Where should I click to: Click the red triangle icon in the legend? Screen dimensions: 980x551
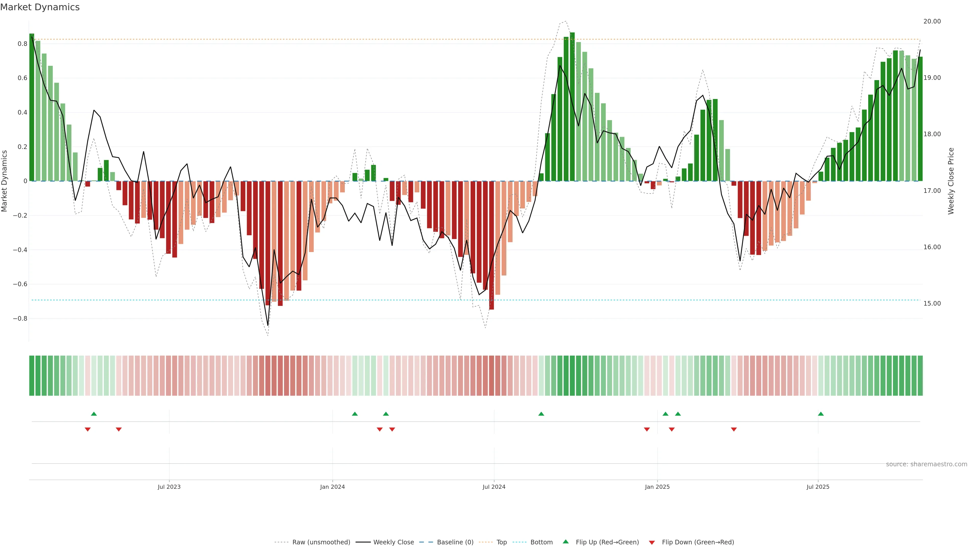tap(652, 543)
